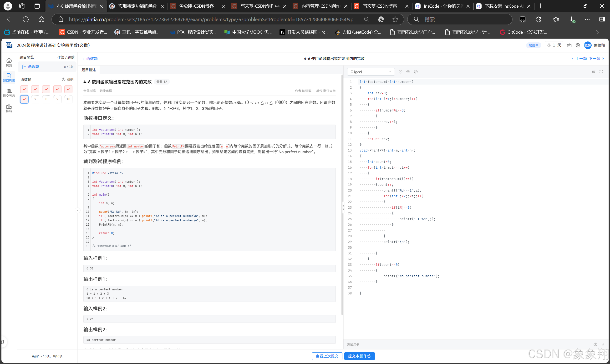The height and width of the screenshot is (364, 610).
Task: Click the browser address bar URL
Action: [x=212, y=19]
